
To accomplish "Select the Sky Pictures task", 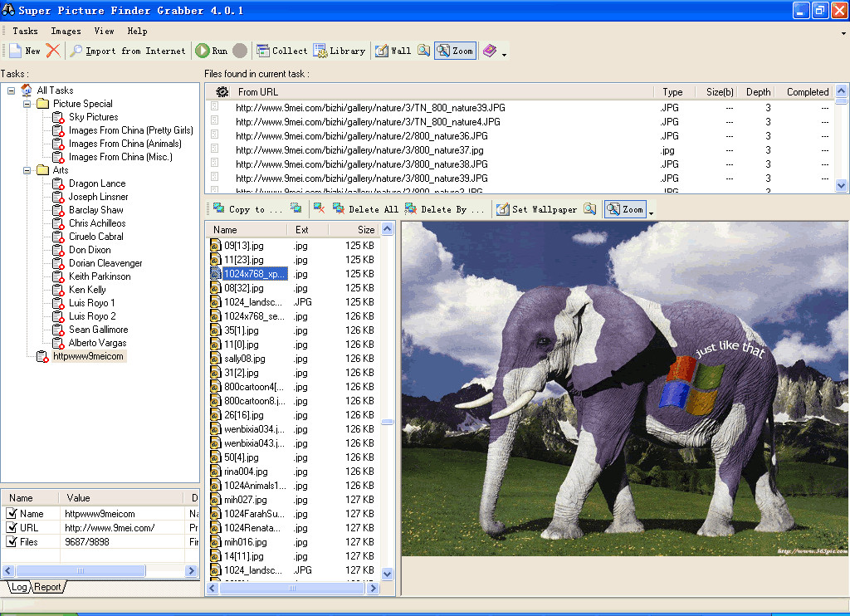I will pos(93,117).
